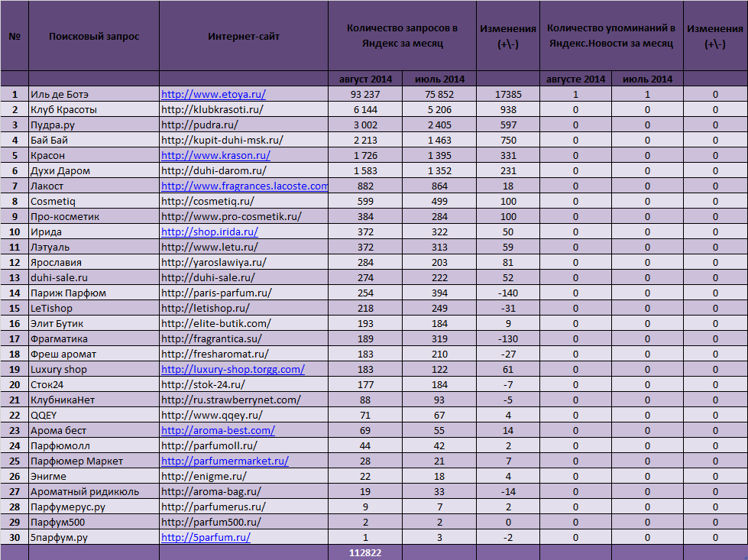Image resolution: width=748 pixels, height=560 pixels.
Task: Click the 'Парфюмолл' query cell
Action: coord(94,445)
